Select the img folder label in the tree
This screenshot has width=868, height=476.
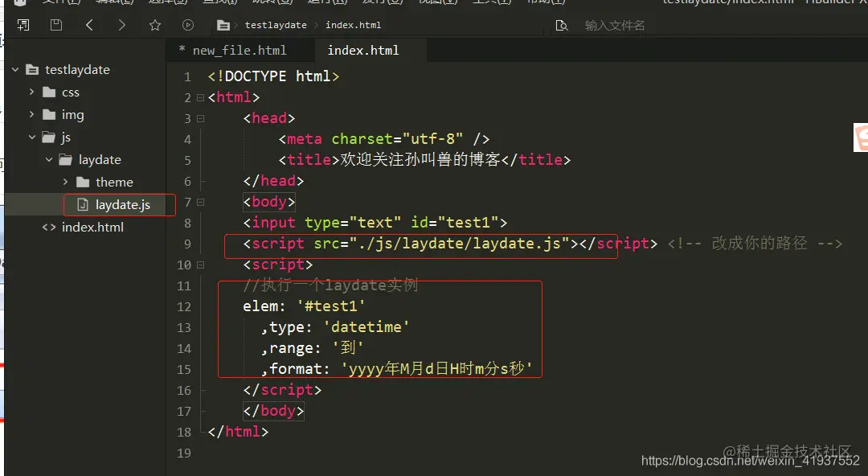[72, 115]
